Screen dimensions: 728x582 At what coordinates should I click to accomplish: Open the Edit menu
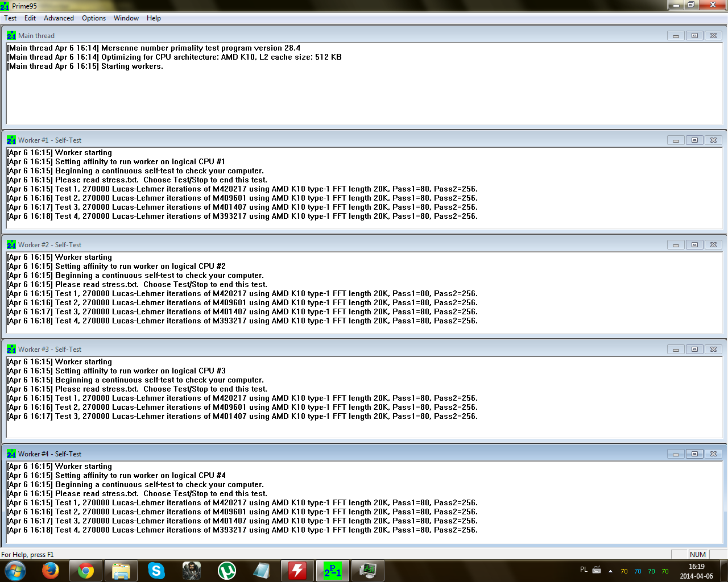point(30,18)
